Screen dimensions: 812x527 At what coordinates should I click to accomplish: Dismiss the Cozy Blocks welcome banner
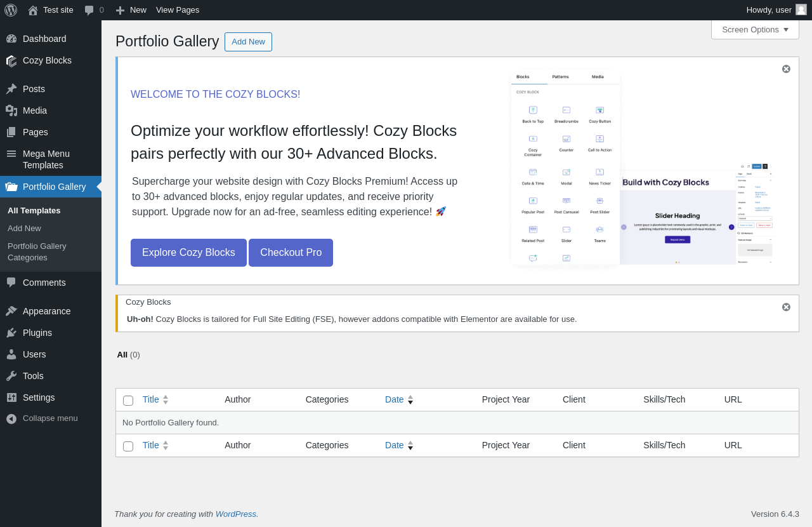(x=786, y=69)
